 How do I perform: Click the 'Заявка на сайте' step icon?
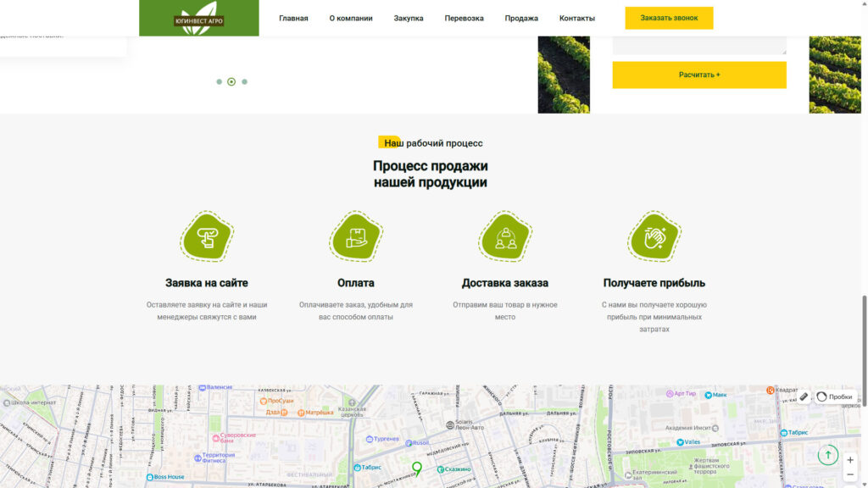coord(207,236)
